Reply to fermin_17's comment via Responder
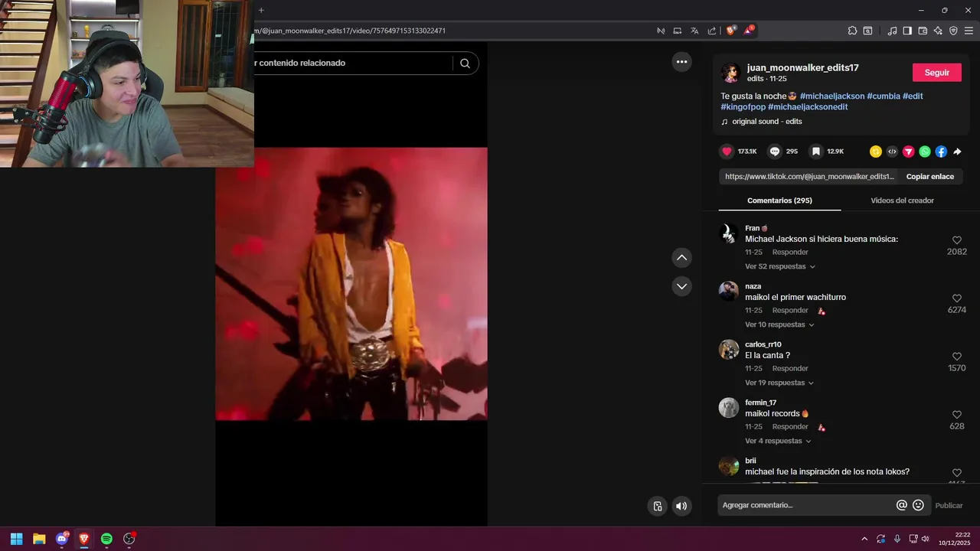Image resolution: width=980 pixels, height=551 pixels. point(790,426)
